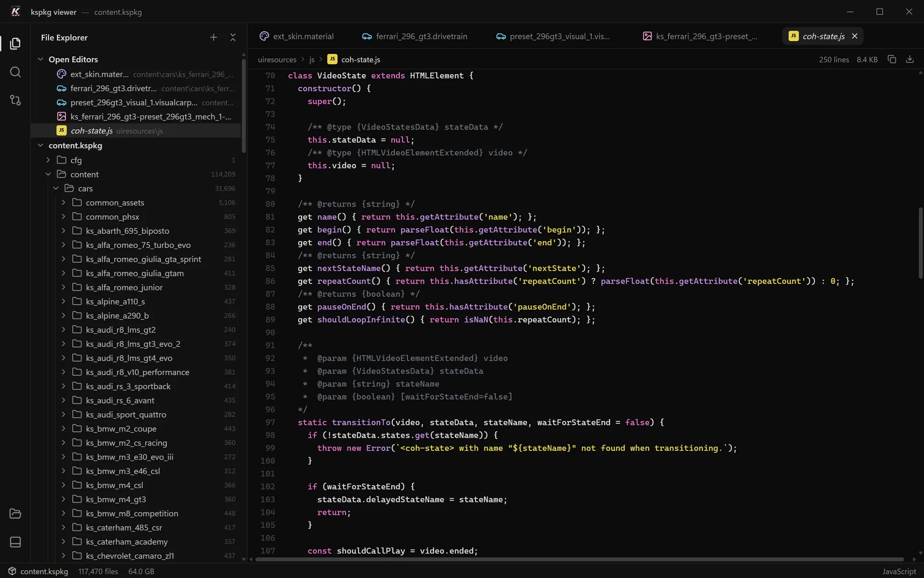Viewport: 924px width, 578px height.
Task: Collapse the content.kspkg root node
Action: coord(40,145)
